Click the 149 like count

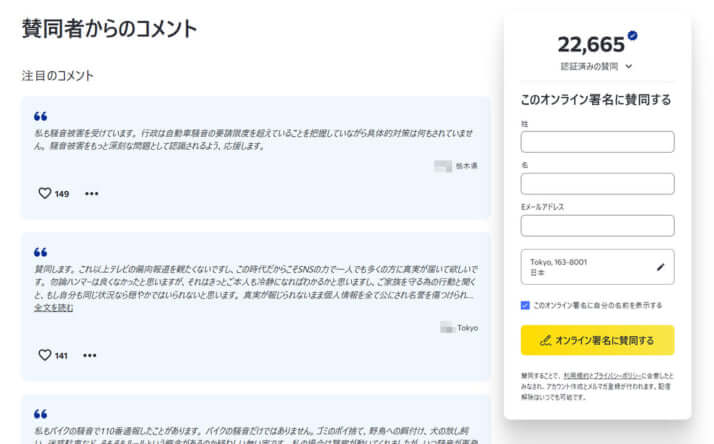click(x=62, y=194)
